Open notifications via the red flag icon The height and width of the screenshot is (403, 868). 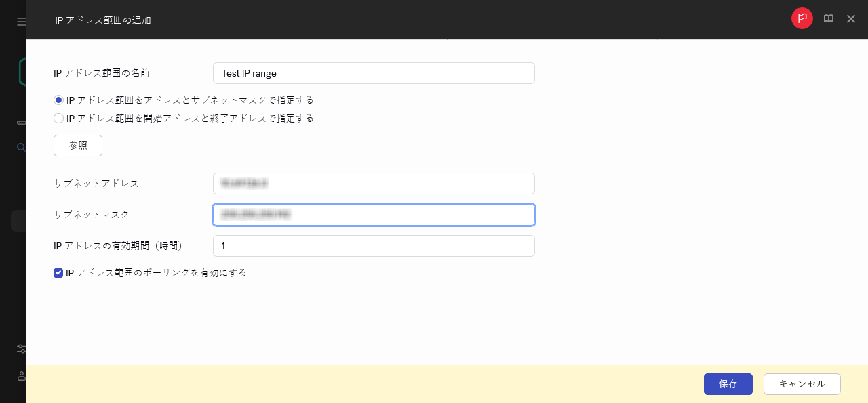pos(802,18)
